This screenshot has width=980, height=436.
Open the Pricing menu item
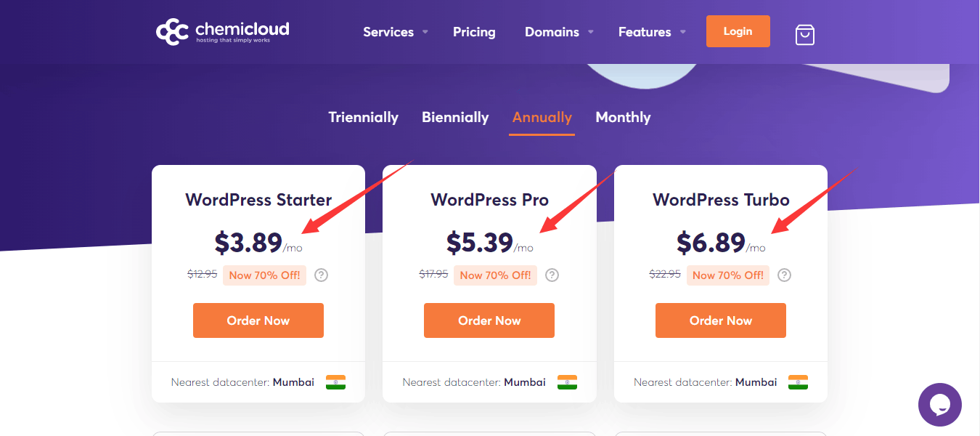(474, 32)
